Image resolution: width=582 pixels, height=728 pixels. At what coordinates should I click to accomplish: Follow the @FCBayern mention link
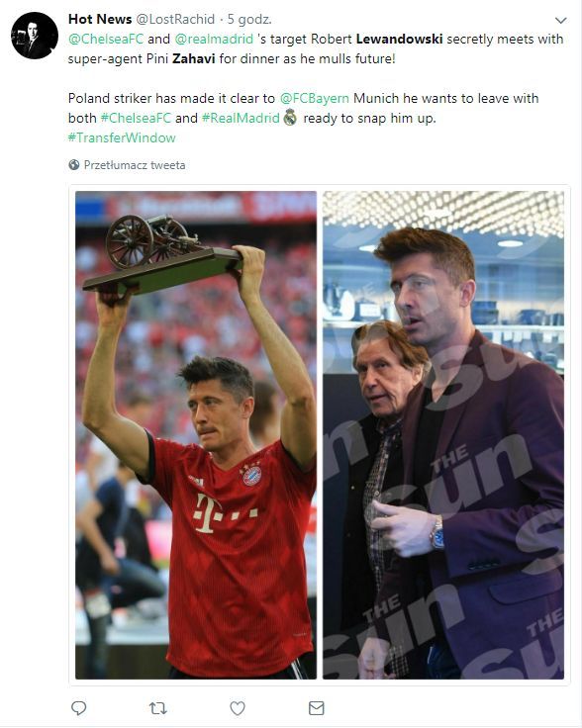315,99
